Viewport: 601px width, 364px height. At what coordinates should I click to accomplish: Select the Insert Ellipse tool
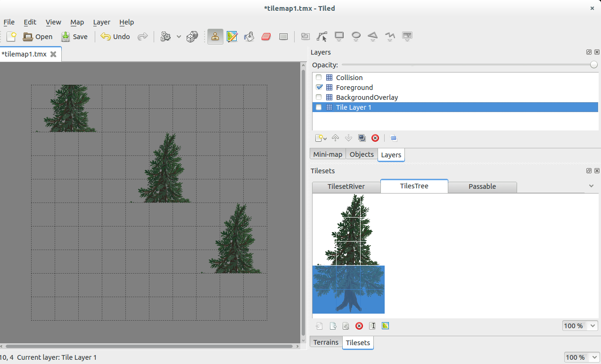356,36
